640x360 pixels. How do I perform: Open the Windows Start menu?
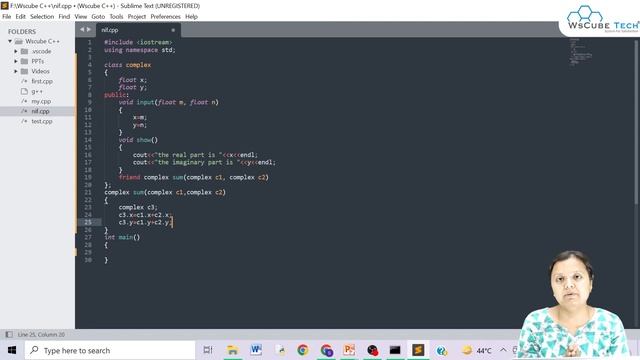tap(12, 350)
